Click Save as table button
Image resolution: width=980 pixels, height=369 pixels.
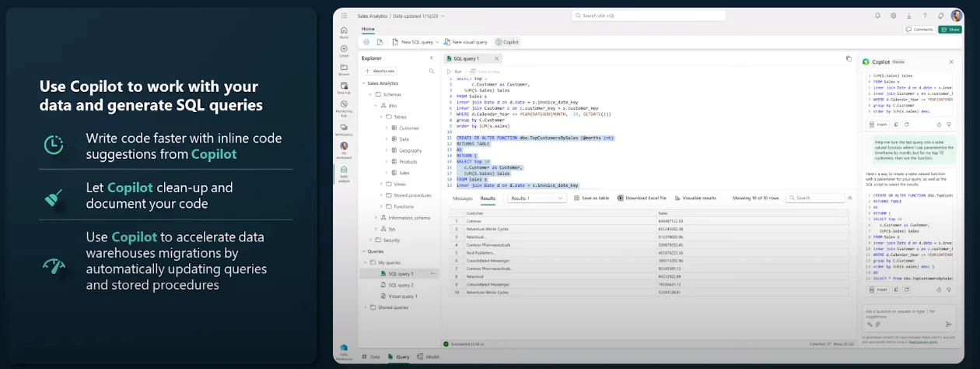[x=591, y=198]
